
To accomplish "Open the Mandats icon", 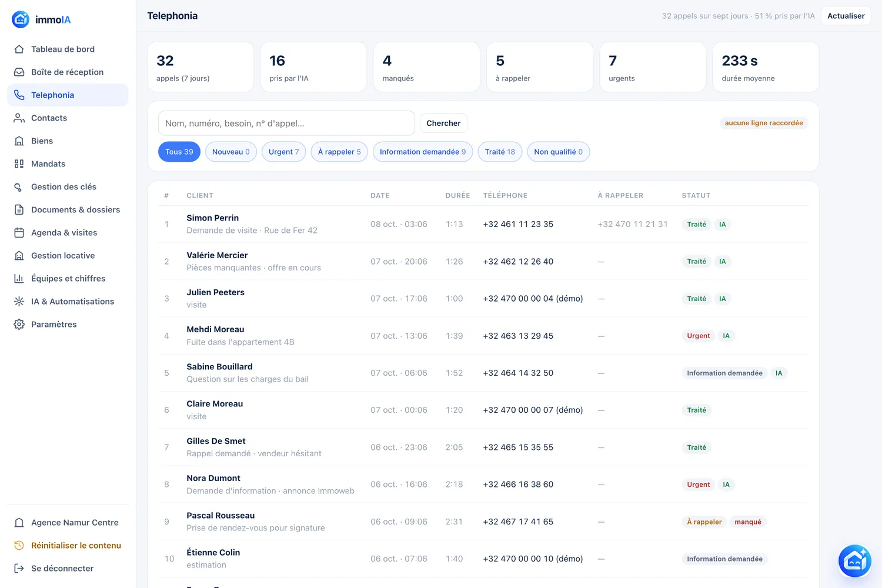I will (x=19, y=164).
